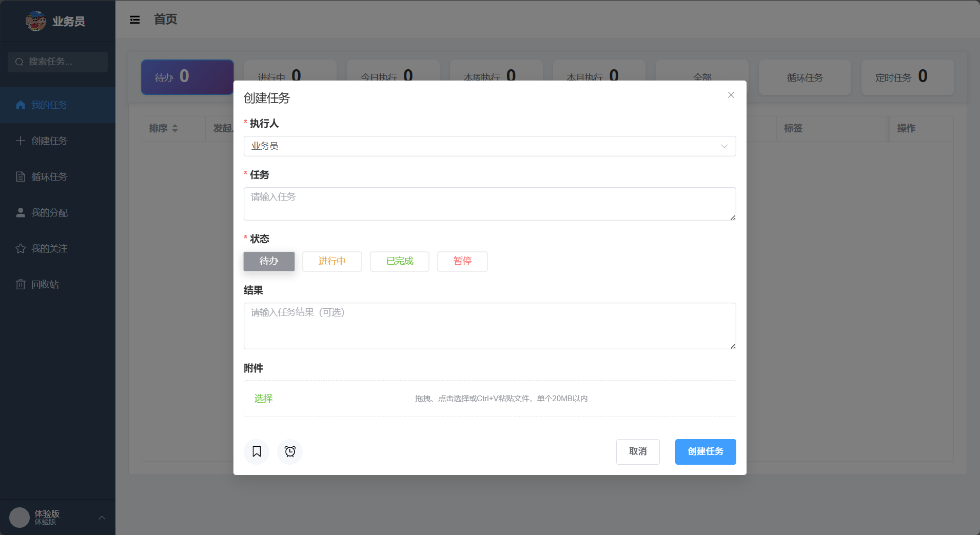Click the 创建任务 submit button

pyautogui.click(x=705, y=451)
